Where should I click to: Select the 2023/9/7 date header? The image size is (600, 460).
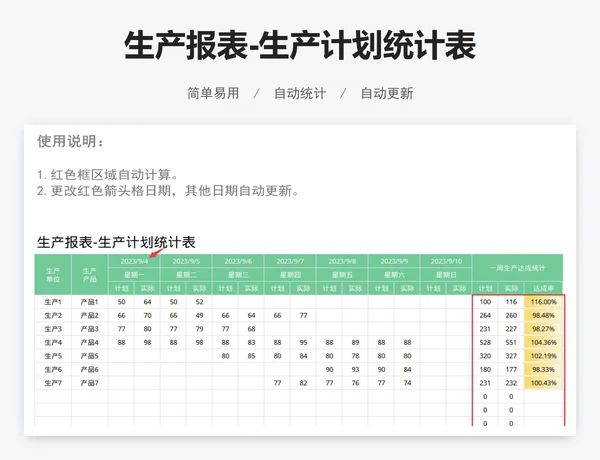click(290, 261)
